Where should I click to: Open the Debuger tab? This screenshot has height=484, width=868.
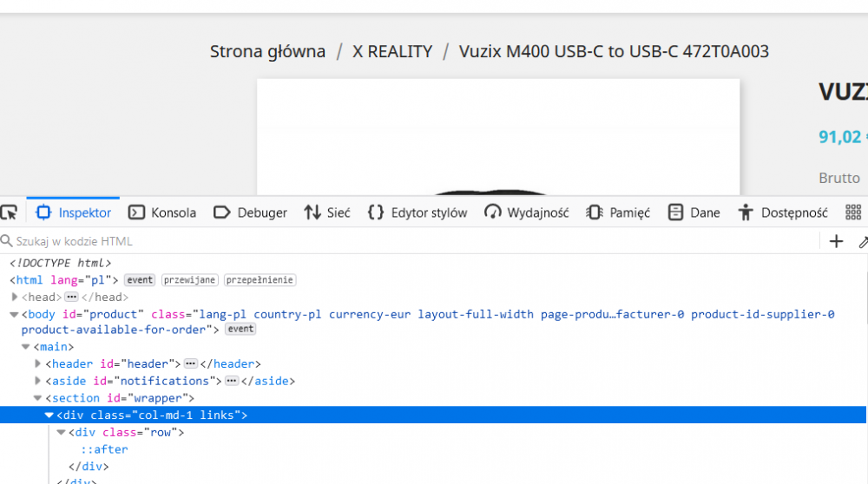click(250, 213)
